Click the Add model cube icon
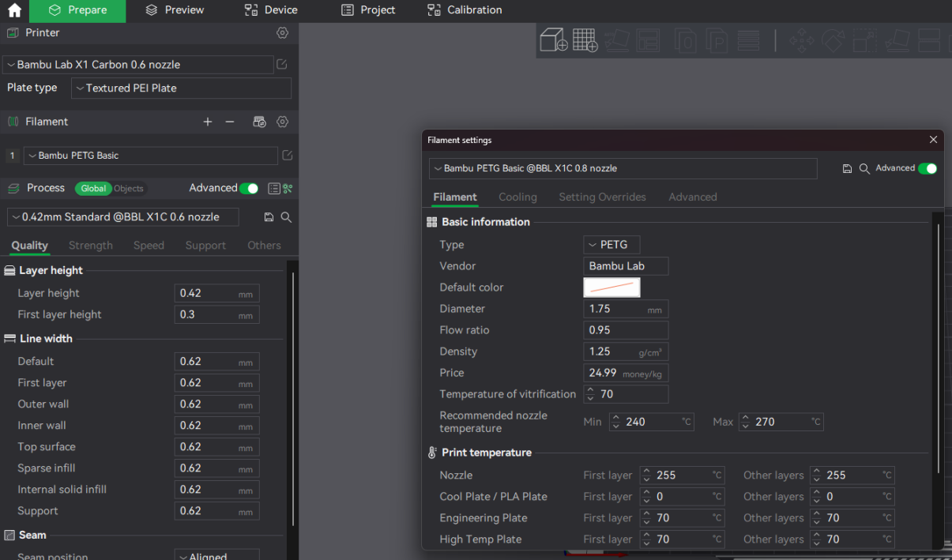 (551, 39)
